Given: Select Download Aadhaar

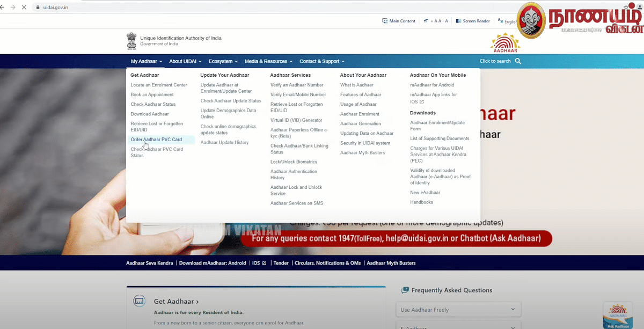Looking at the screenshot, I should pyautogui.click(x=150, y=114).
